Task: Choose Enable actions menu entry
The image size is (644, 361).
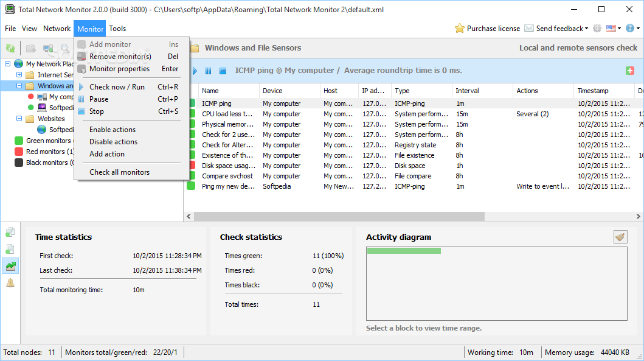Action: click(x=131, y=130)
